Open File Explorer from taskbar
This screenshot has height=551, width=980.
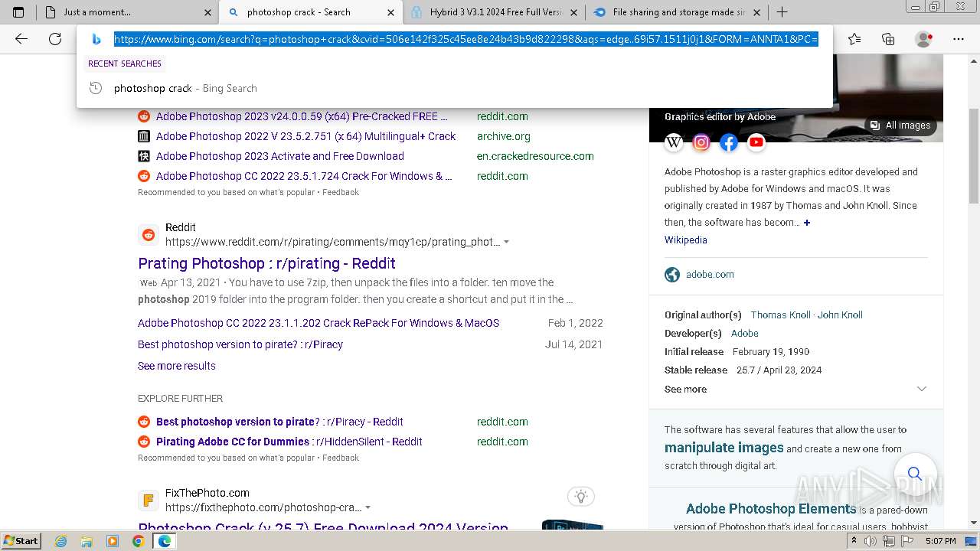point(87,541)
